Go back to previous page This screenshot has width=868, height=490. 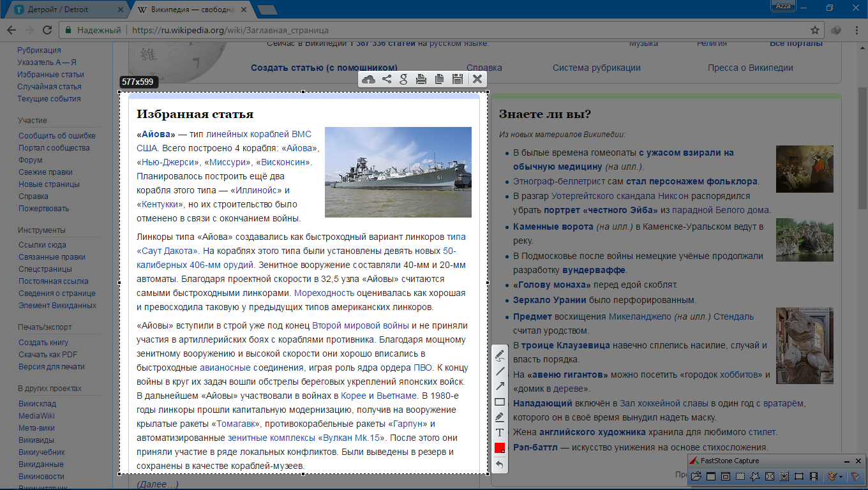pos(11,30)
